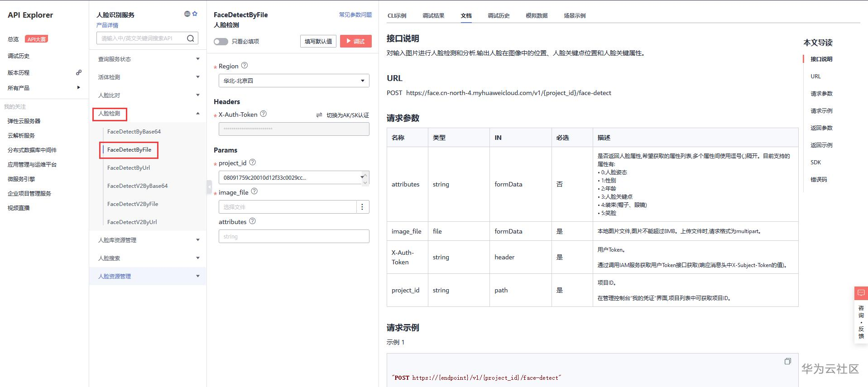Click the attributes string input field

(x=294, y=236)
